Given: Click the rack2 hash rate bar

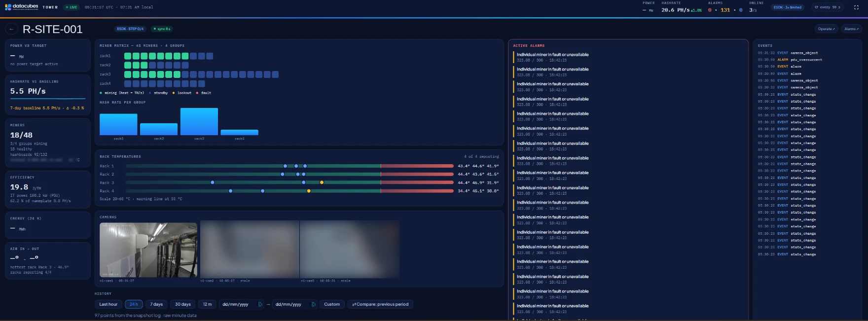Looking at the screenshot, I should [x=159, y=129].
